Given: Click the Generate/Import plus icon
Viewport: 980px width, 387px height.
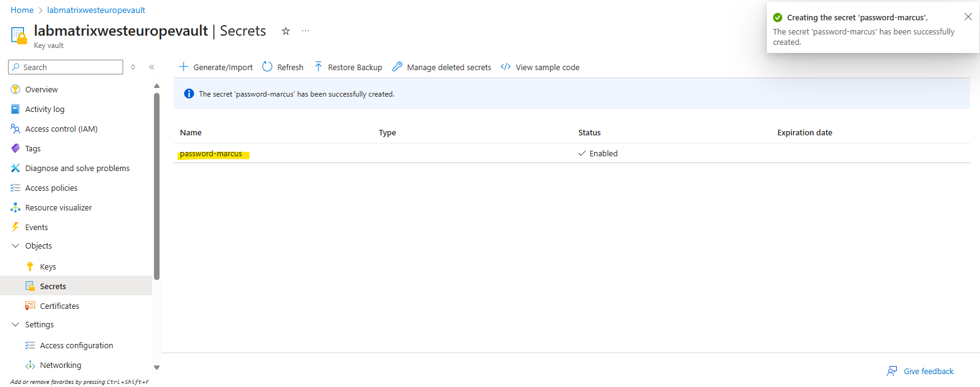Looking at the screenshot, I should [x=184, y=66].
